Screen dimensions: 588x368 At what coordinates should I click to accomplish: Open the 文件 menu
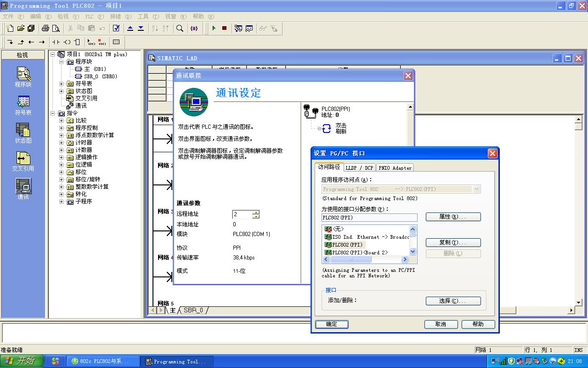click(14, 17)
